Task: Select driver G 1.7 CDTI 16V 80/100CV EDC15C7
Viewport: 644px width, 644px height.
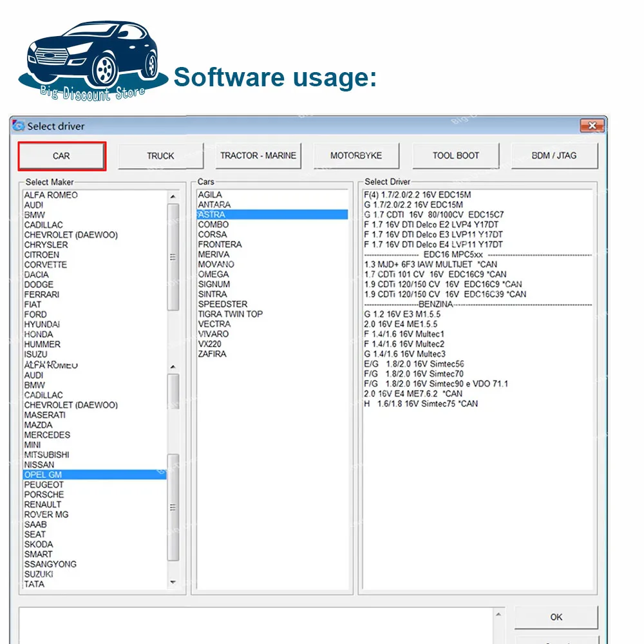Action: pos(433,215)
